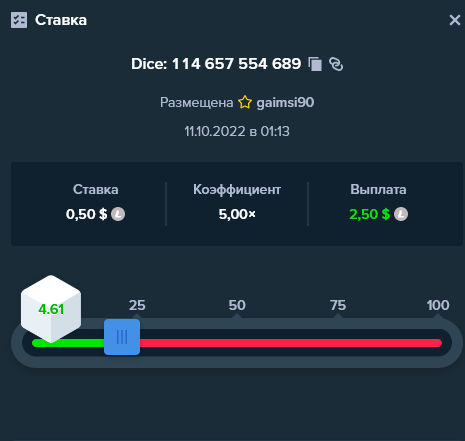Click the Litecoin icon next to 0,50 $
Viewport: 465px width, 441px height.
[x=118, y=214]
